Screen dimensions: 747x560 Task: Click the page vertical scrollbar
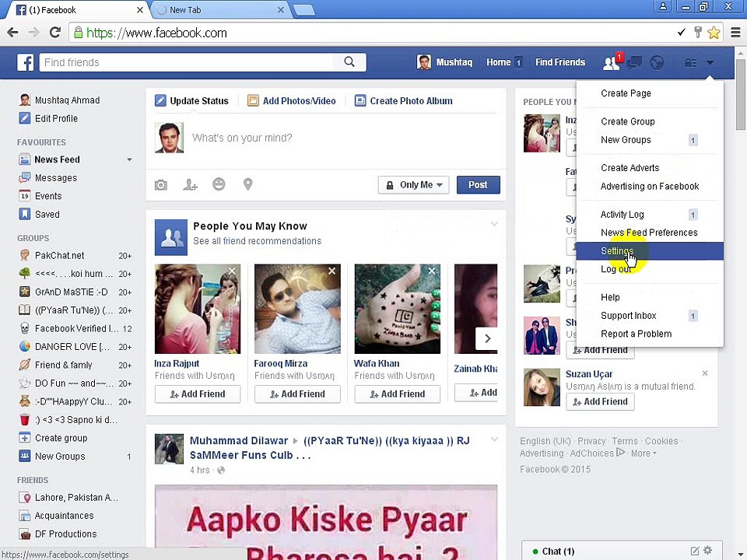(x=740, y=95)
